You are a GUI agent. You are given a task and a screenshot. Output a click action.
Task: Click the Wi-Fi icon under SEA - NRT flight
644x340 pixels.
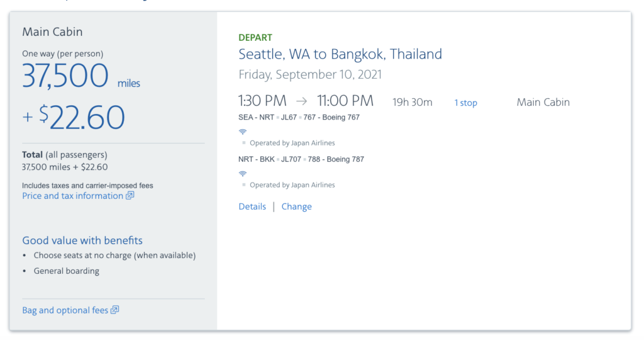[x=243, y=132]
